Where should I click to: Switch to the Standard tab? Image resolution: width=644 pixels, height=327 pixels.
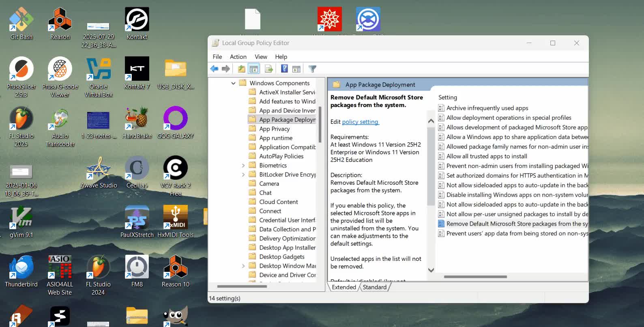[375, 287]
